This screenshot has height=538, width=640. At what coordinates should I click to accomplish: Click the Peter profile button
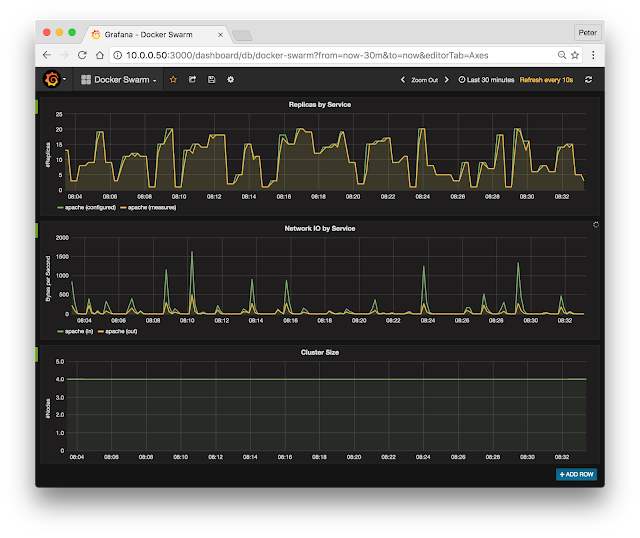tap(587, 33)
